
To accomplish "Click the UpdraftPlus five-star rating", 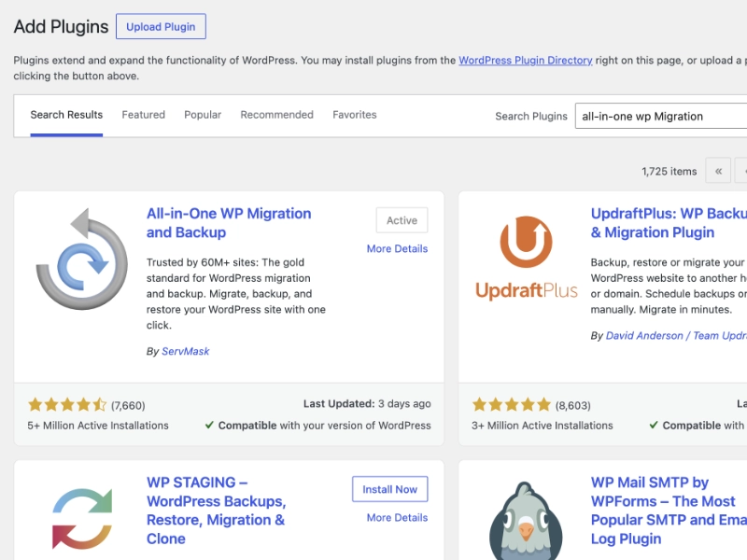I will click(511, 405).
